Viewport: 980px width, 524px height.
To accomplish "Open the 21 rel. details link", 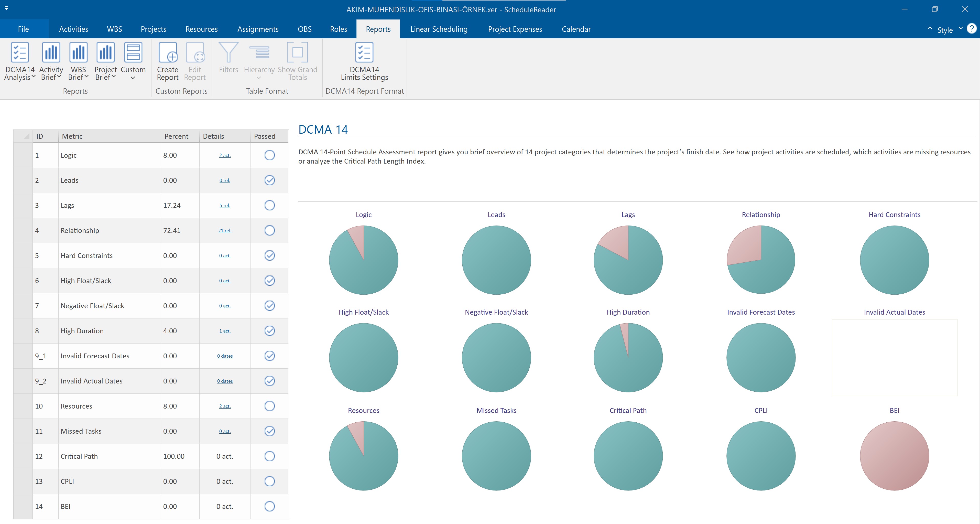I will [224, 231].
